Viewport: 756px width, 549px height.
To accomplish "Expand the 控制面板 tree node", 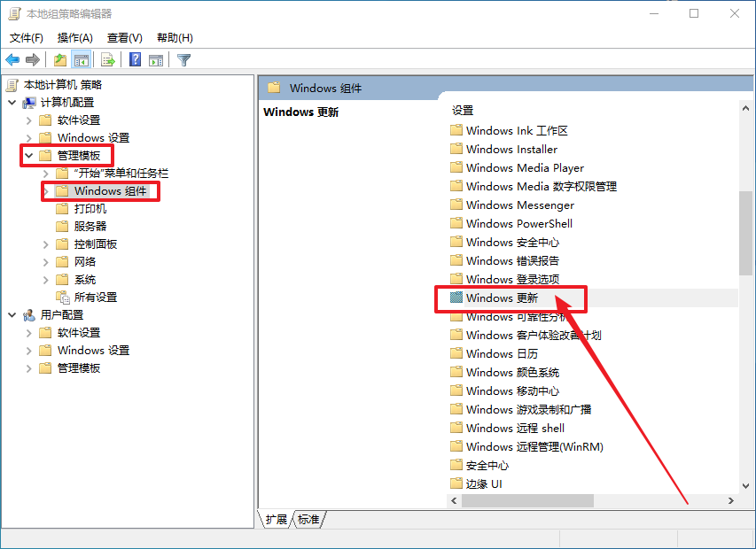I will (x=46, y=244).
